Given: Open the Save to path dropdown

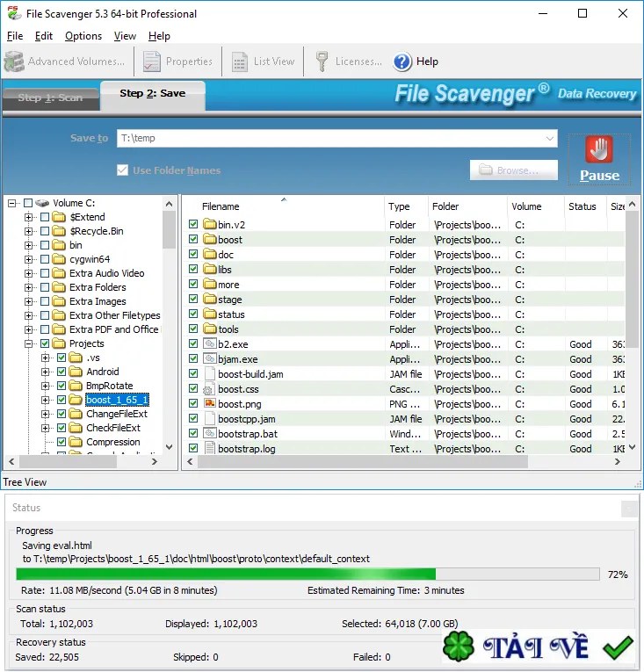Looking at the screenshot, I should point(550,139).
